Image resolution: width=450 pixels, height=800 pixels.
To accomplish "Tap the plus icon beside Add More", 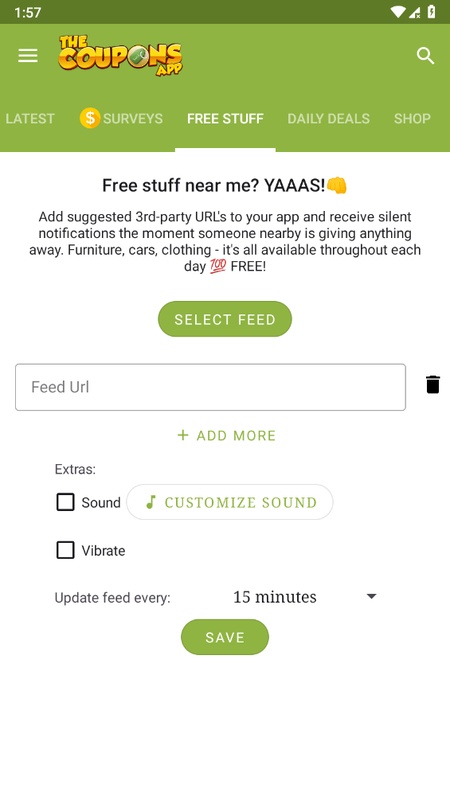I will tap(183, 435).
